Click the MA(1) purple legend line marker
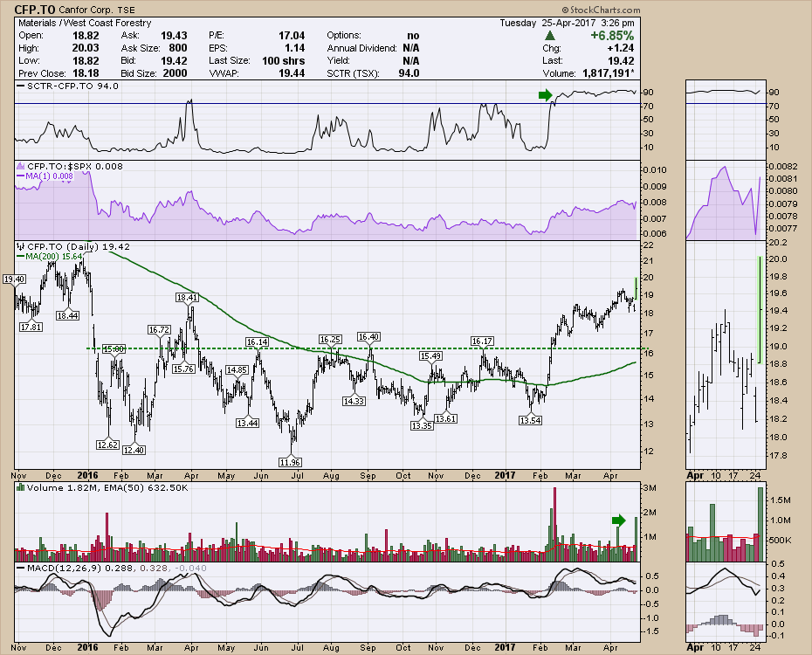Screen dimensions: 812x655 pos(20,176)
